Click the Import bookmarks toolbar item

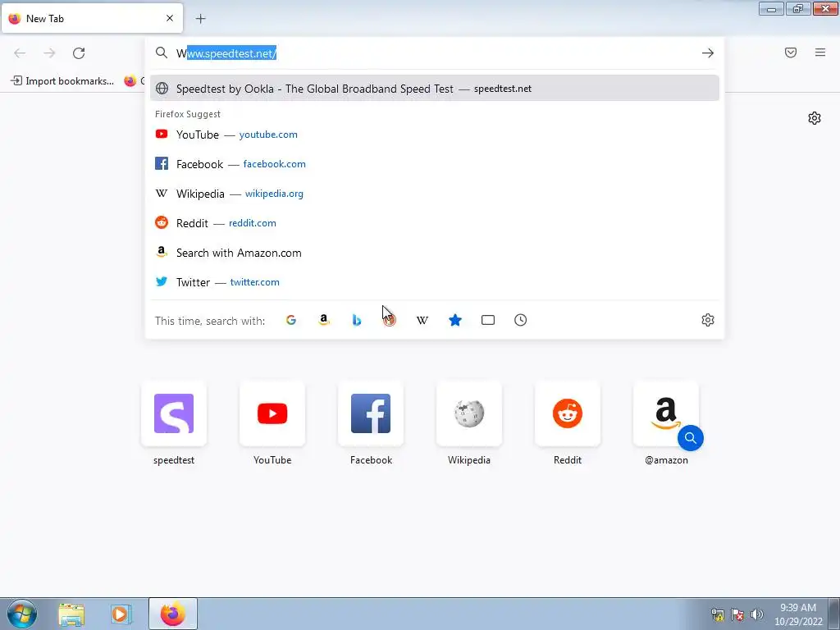click(62, 81)
